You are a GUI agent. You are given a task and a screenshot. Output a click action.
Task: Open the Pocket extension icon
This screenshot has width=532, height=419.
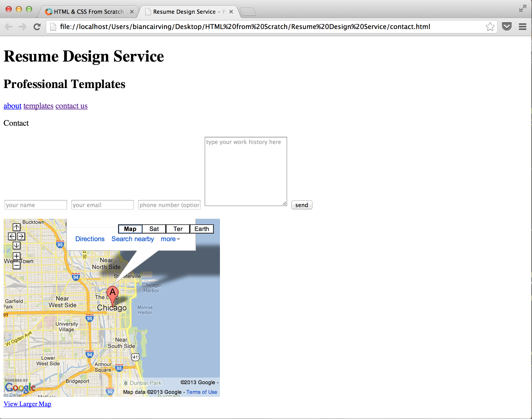coord(507,26)
